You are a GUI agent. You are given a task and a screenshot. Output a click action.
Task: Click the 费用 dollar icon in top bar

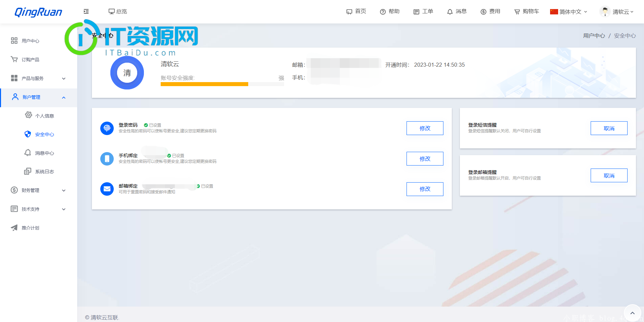tap(483, 12)
